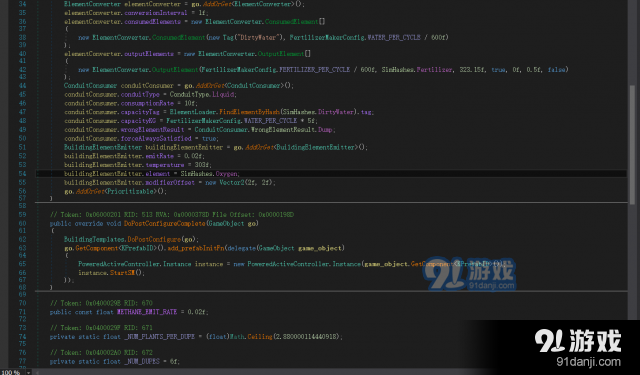Click Math.Ceiling call on line 74
This screenshot has width=640, height=375.
tap(251, 337)
